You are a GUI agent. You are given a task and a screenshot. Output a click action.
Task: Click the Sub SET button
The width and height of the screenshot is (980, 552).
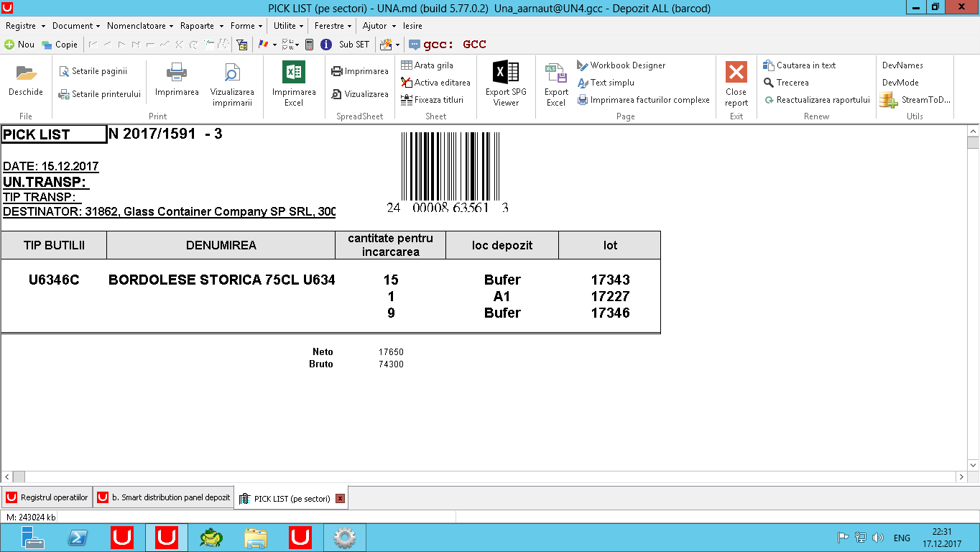354,45
